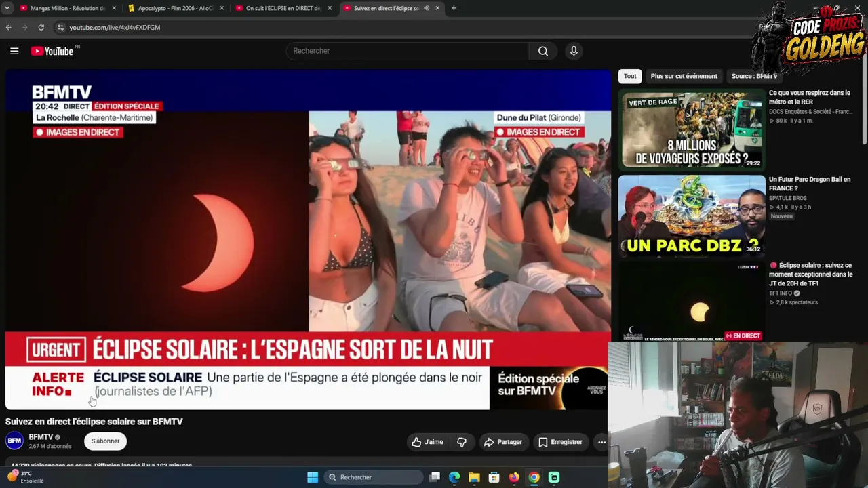This screenshot has width=868, height=488.
Task: Close the Apocalypto AlloCiné tab
Action: pyautogui.click(x=222, y=8)
